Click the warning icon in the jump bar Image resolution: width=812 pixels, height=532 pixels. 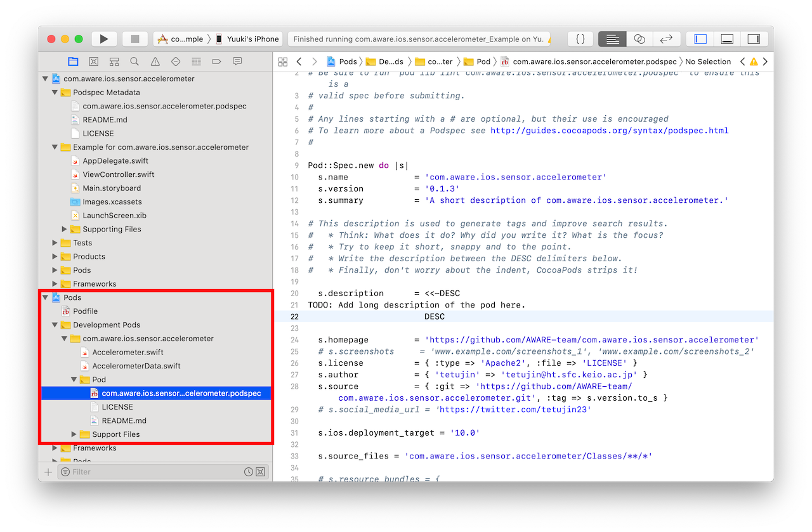(x=754, y=62)
